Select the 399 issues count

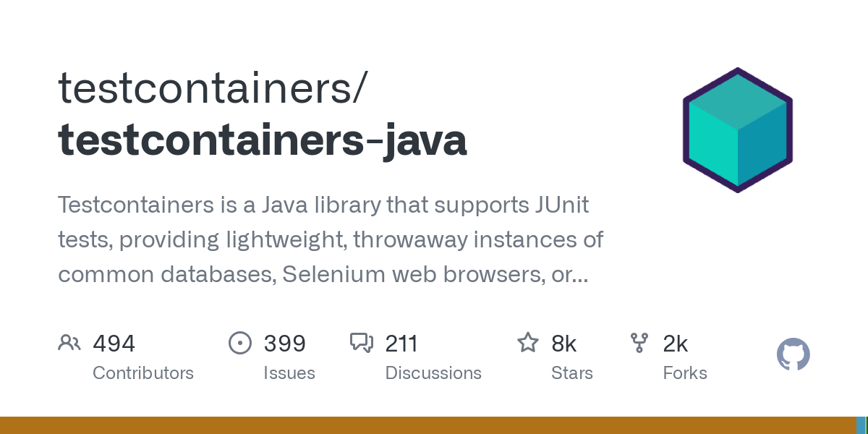[x=284, y=344]
